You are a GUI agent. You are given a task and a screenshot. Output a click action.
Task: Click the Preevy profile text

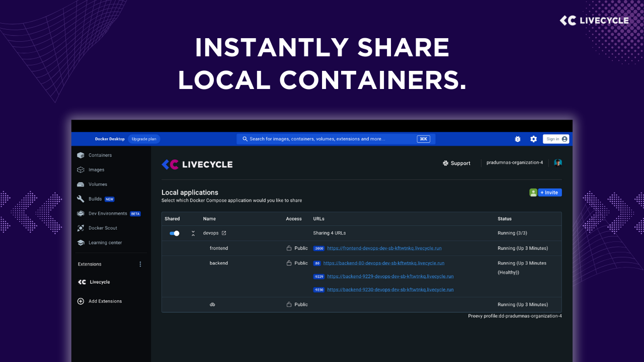point(515,316)
